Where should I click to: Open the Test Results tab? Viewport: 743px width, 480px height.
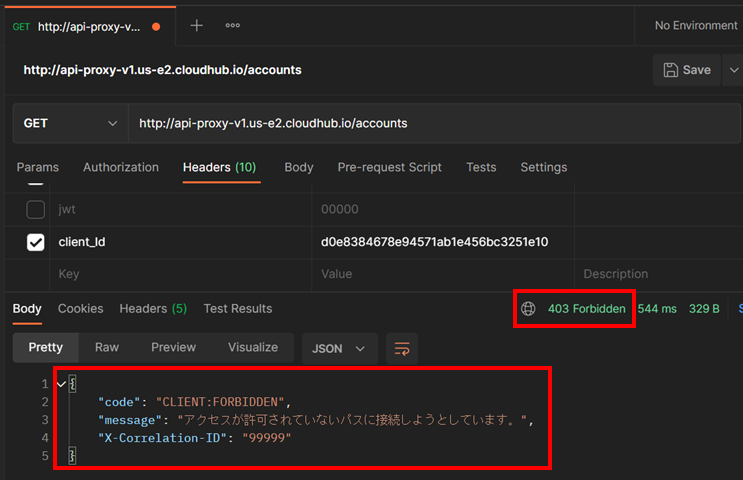coord(237,309)
